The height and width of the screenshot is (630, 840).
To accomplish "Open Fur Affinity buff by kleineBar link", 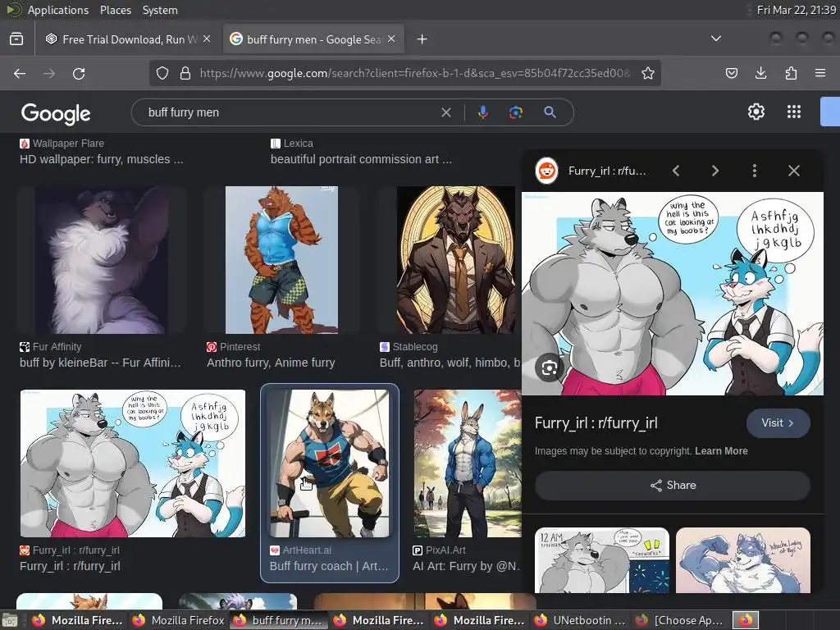I will pos(100,363).
